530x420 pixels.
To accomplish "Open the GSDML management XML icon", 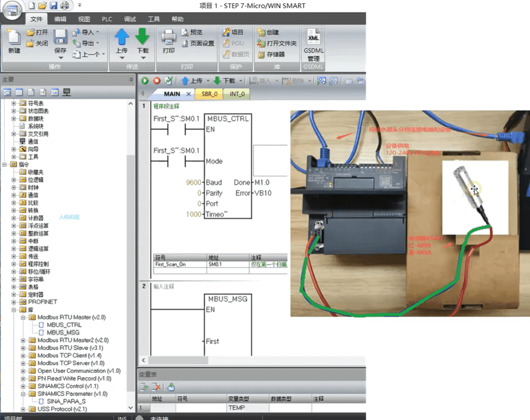I will click(x=313, y=38).
